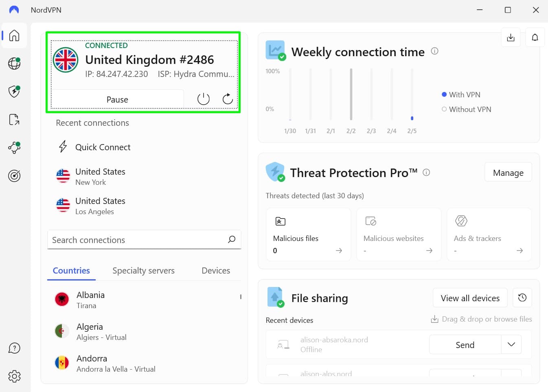The width and height of the screenshot is (548, 392).
Task: Click the IP address 84.247.42.230
Action: click(116, 74)
